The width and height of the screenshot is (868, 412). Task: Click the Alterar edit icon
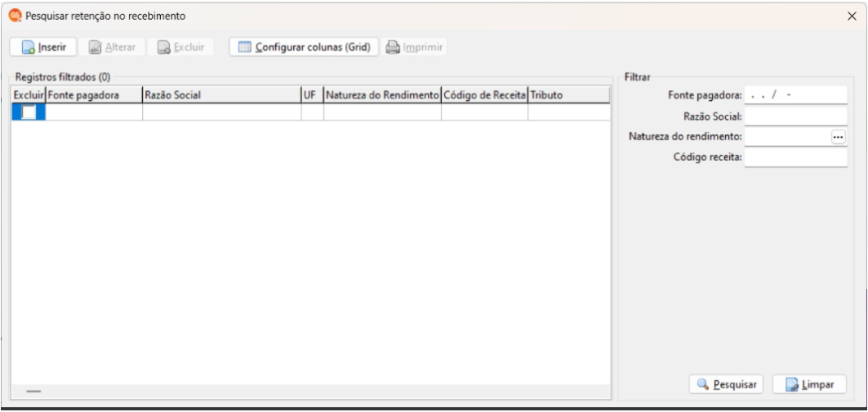point(95,48)
